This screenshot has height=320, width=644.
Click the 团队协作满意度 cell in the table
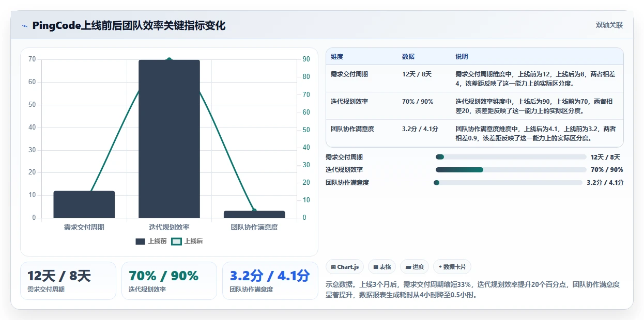(x=352, y=129)
